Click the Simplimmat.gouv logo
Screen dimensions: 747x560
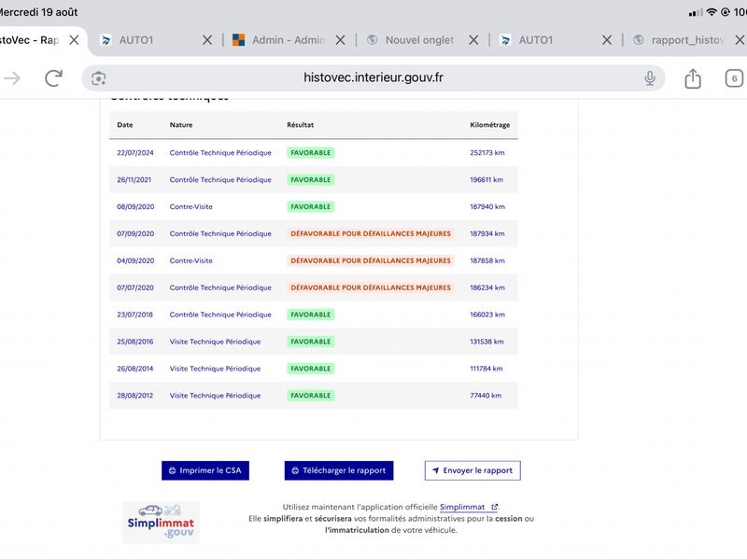point(161,523)
